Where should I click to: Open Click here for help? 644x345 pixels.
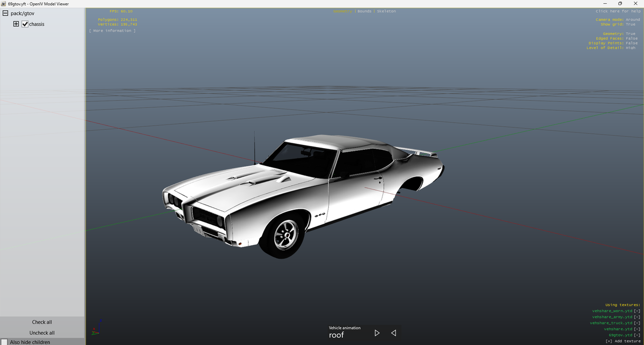tap(618, 11)
